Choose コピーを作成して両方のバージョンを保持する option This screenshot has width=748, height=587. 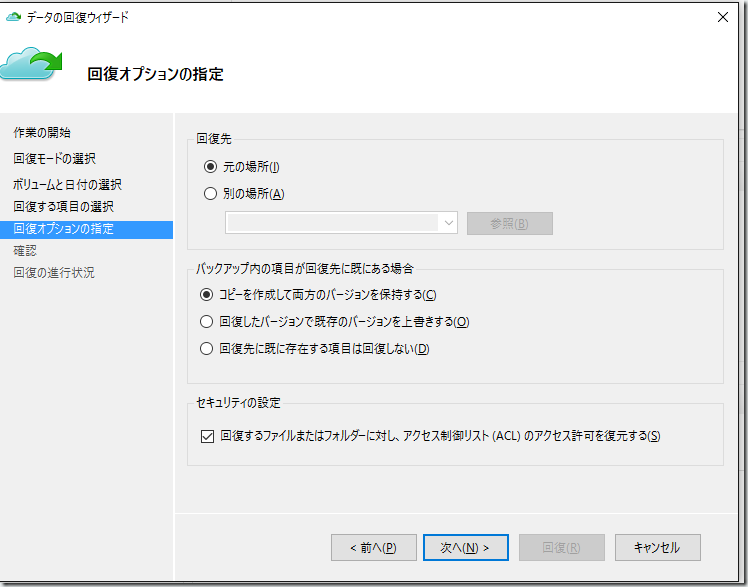[206, 295]
